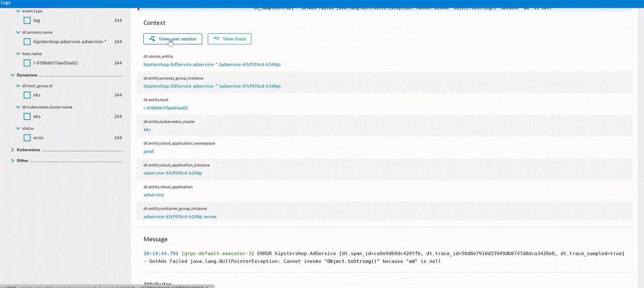Collapse dt.host_group.id filter group

(18, 86)
